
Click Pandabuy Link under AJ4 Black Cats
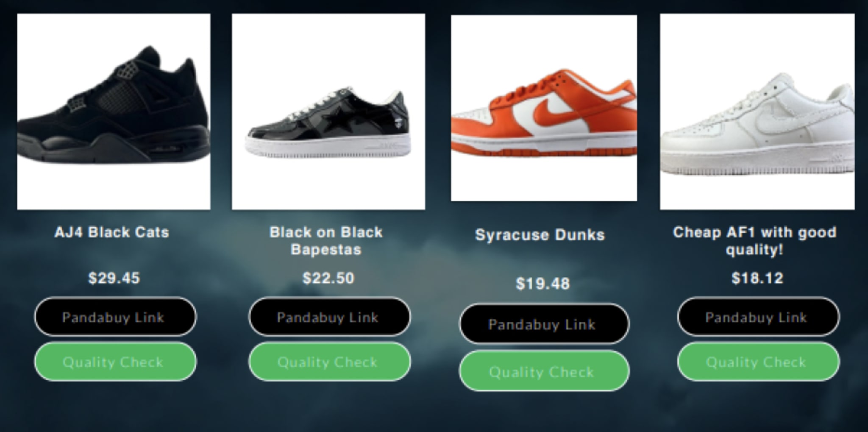[x=115, y=317]
